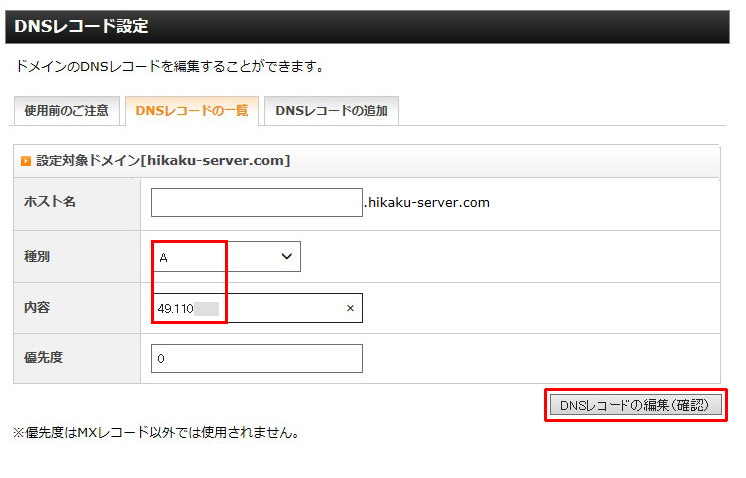This screenshot has height=478, width=746.
Task: Click the chevron arrow on the 種別 dropdown
Action: [287, 257]
